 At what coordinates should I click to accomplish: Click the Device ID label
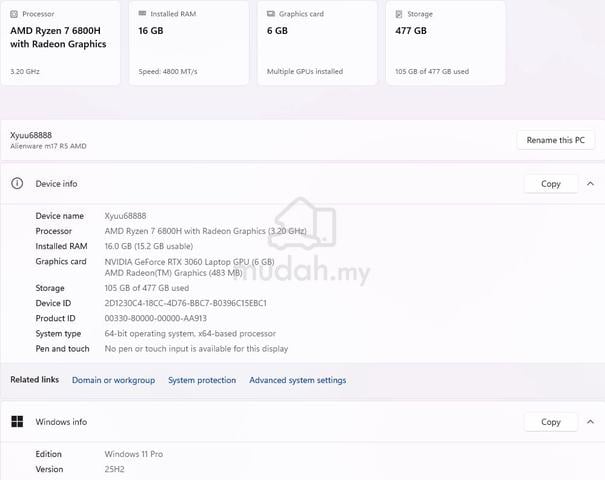53,303
